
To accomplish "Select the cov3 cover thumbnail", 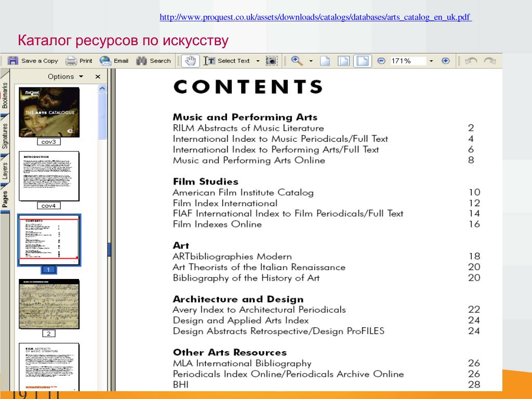I will (49, 112).
